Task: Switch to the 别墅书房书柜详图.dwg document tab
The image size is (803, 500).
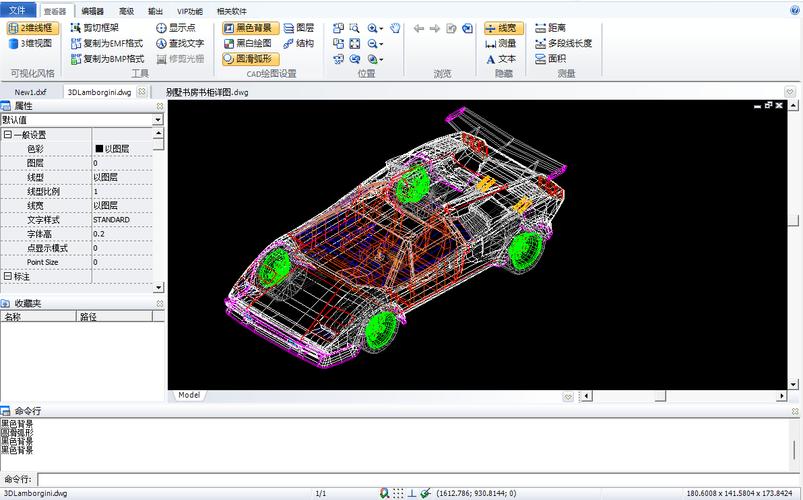Action: click(x=207, y=92)
